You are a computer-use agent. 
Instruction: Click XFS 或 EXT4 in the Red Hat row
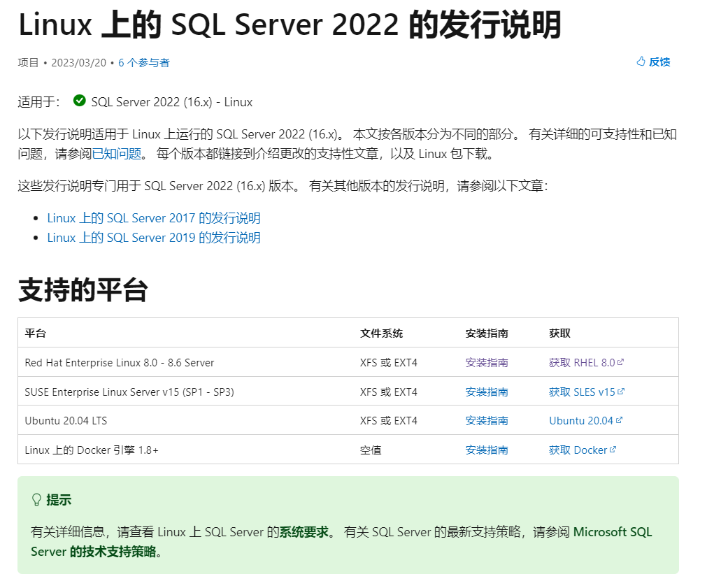[389, 363]
